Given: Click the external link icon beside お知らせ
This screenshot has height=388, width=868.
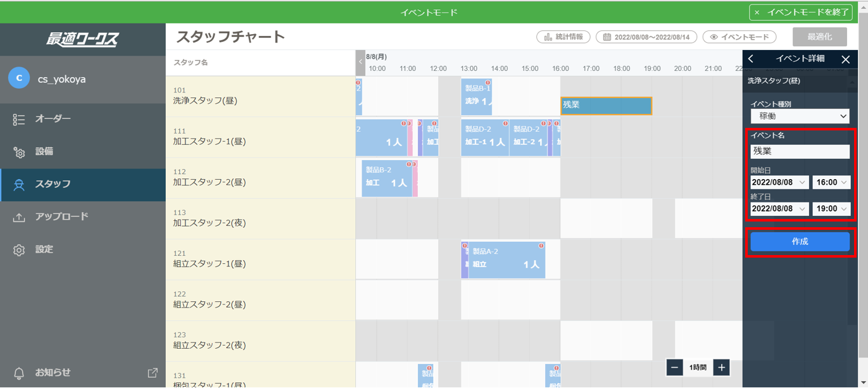Looking at the screenshot, I should click(153, 373).
